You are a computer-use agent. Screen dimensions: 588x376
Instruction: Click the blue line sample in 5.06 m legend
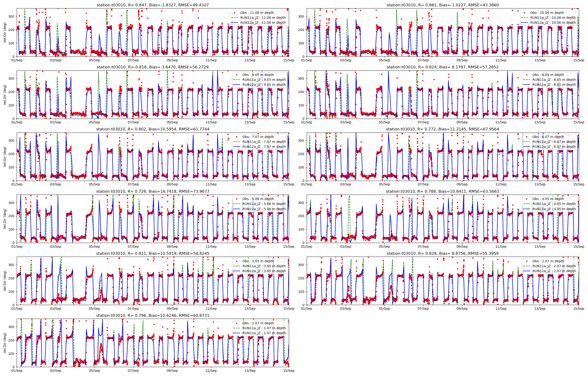(x=236, y=209)
